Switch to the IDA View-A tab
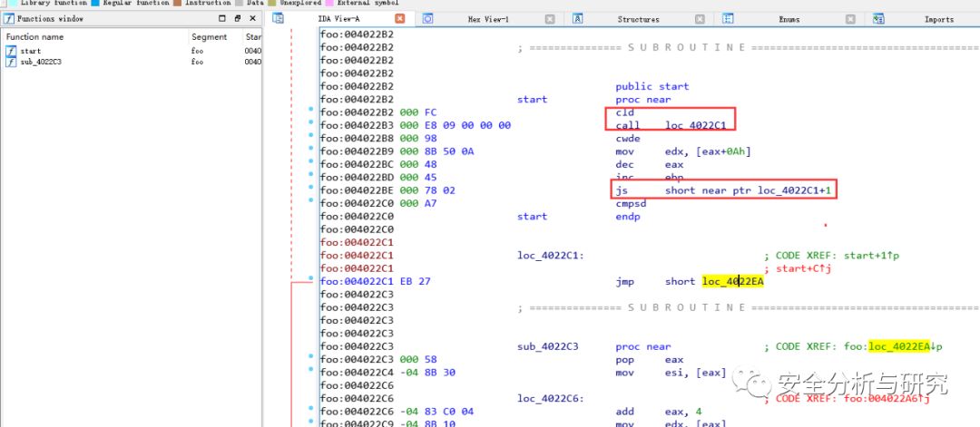Viewport: 980px width, 427px height. coord(338,19)
